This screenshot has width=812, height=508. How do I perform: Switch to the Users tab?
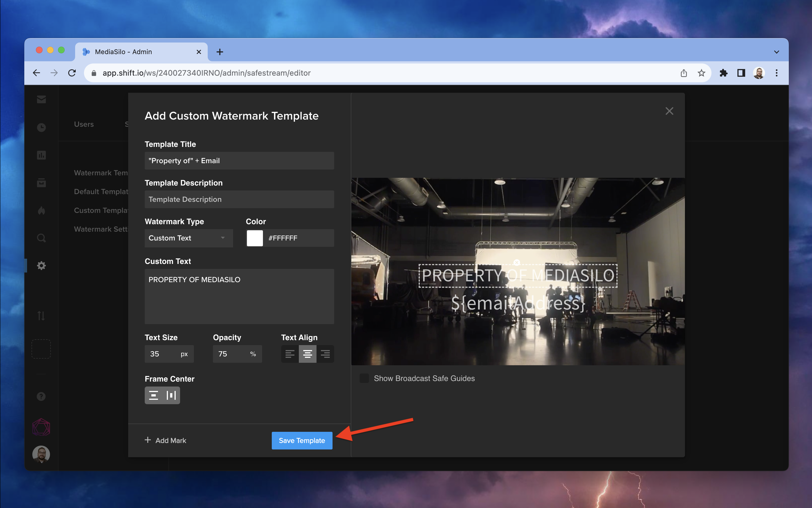click(84, 124)
